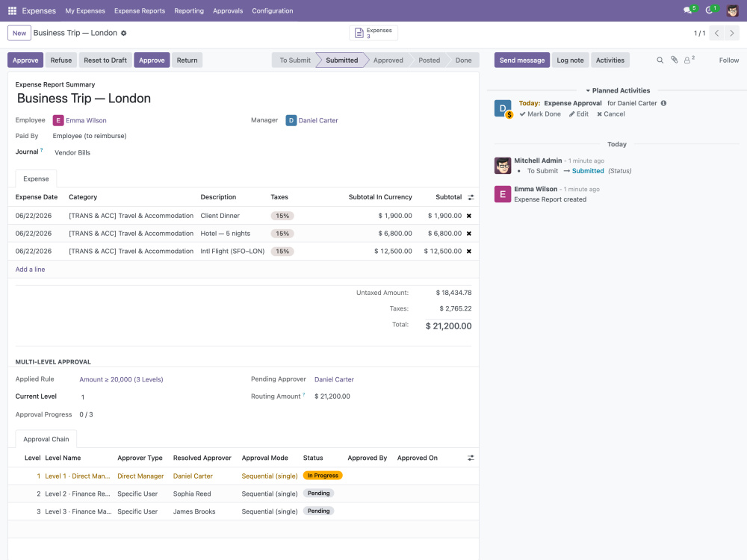Click the Approved status stage
Screen dimensions: 747x560
click(x=388, y=60)
